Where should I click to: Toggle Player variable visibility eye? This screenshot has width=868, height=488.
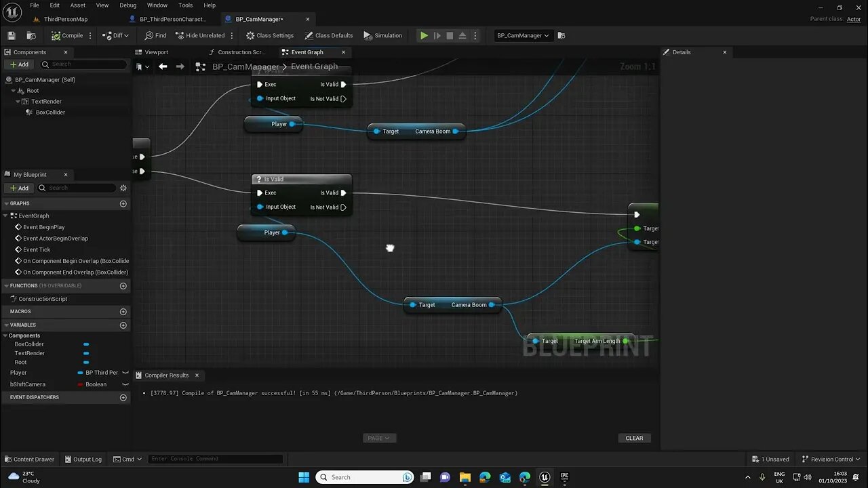point(125,373)
